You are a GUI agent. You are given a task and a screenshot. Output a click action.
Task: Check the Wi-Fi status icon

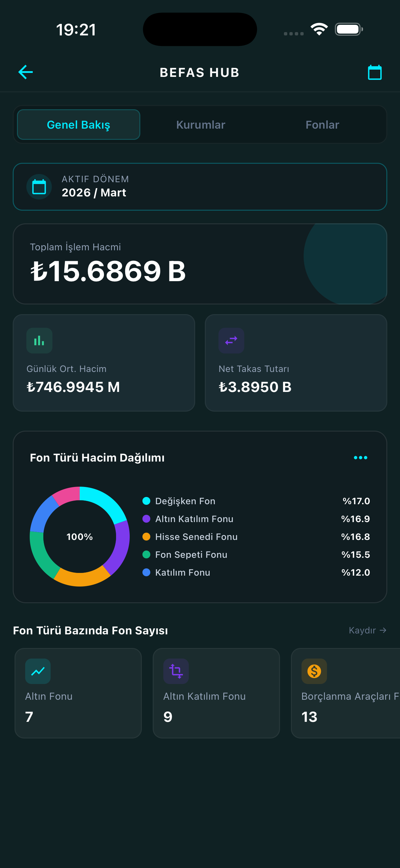(319, 29)
